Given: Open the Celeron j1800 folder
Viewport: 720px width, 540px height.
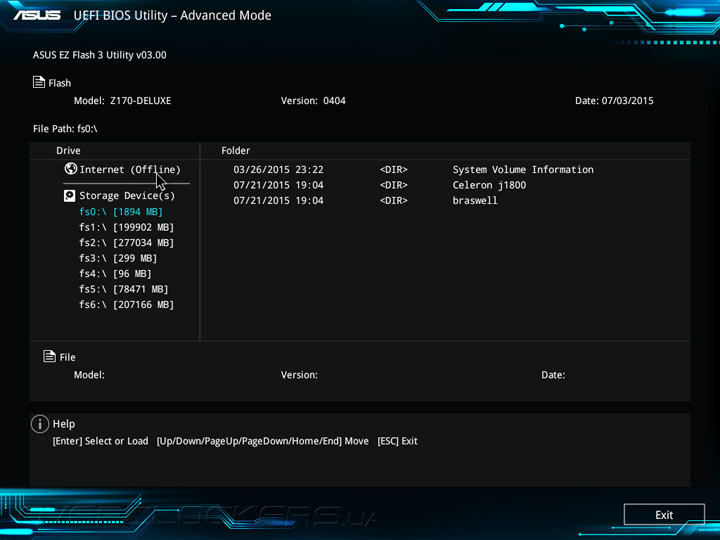Looking at the screenshot, I should pyautogui.click(x=489, y=185).
